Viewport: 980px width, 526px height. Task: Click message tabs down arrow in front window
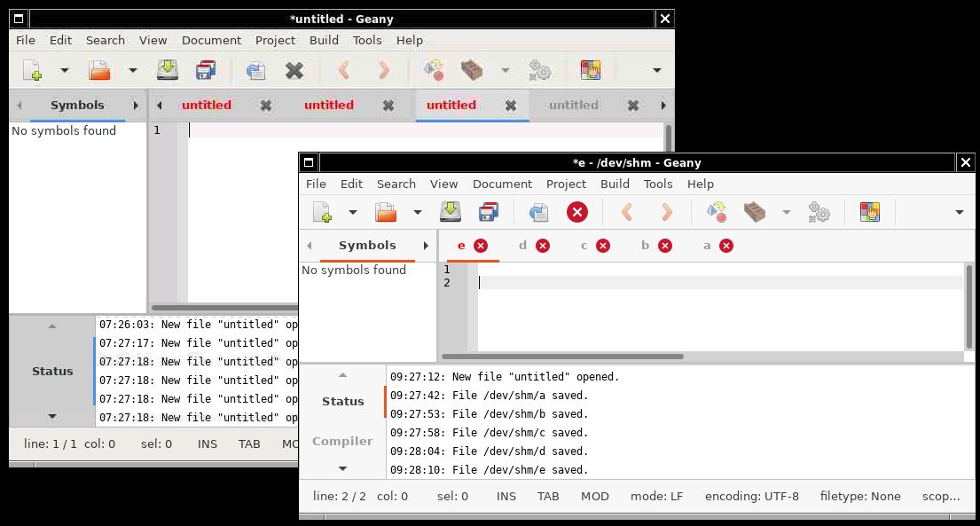pos(342,468)
